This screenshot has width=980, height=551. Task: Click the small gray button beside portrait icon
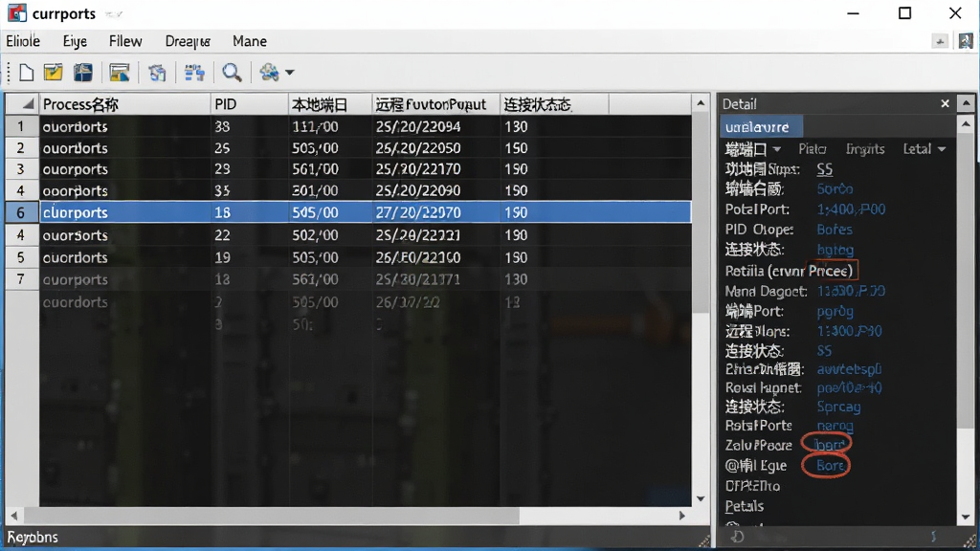tap(940, 41)
